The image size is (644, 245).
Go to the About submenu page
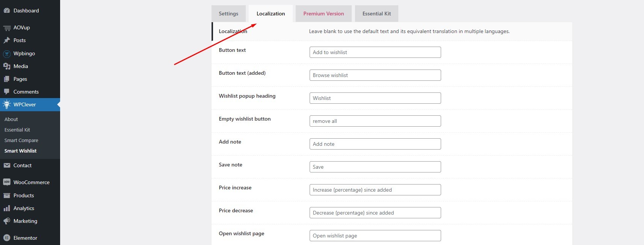click(x=11, y=119)
